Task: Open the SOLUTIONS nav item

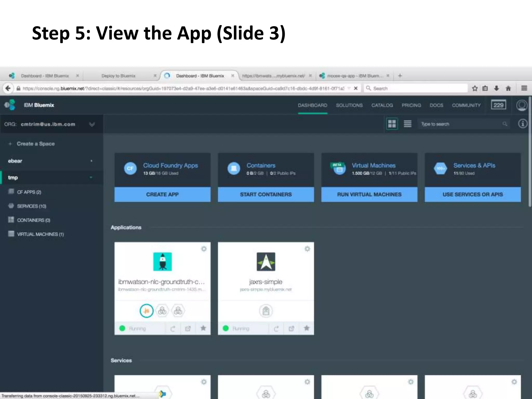Action: pyautogui.click(x=349, y=105)
